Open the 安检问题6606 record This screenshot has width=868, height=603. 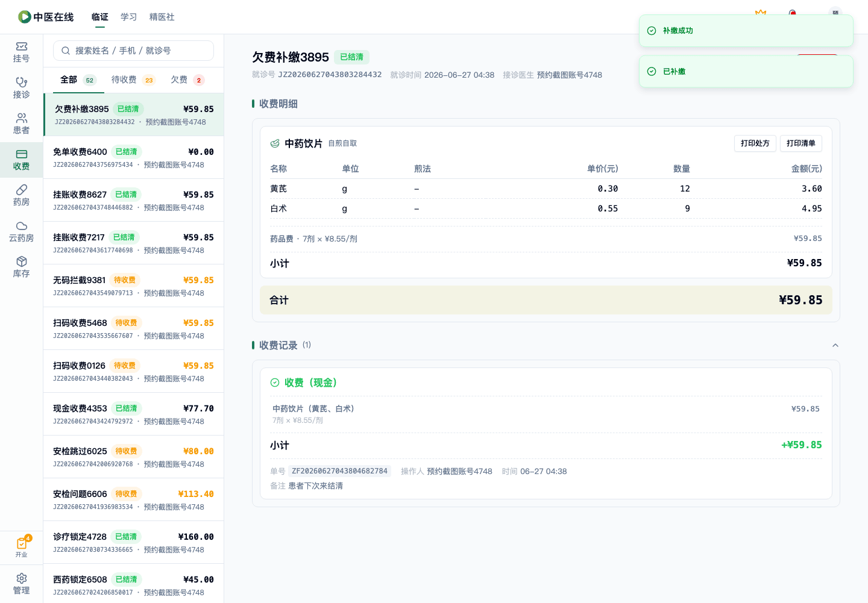pos(134,499)
